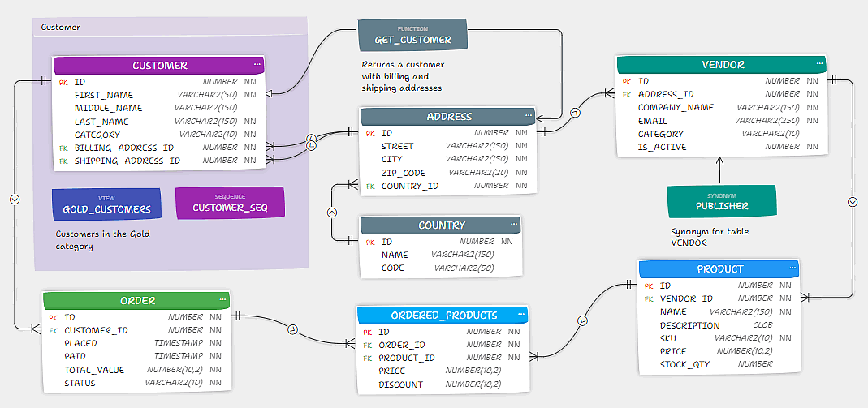Select the IS_ACTIVE column row

[722, 147]
